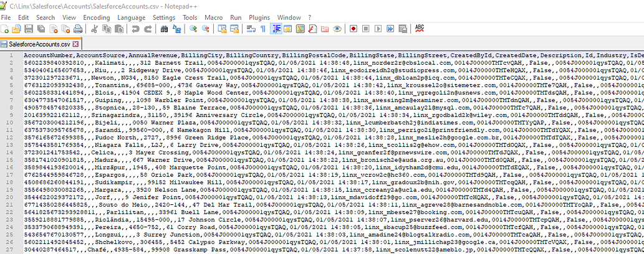Open Find with the binoculars icon
Image resolution: width=644 pixels, height=254 pixels.
(x=165, y=29)
